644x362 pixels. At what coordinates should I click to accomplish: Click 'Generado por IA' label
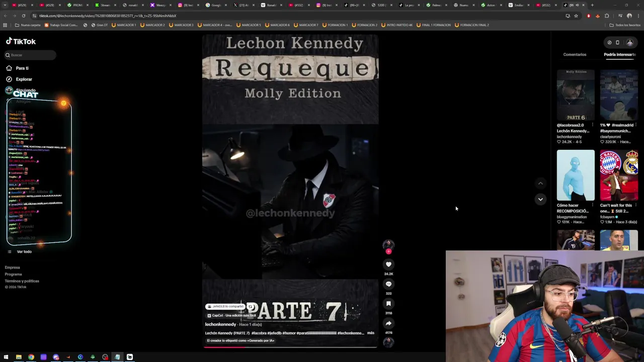coord(240,340)
